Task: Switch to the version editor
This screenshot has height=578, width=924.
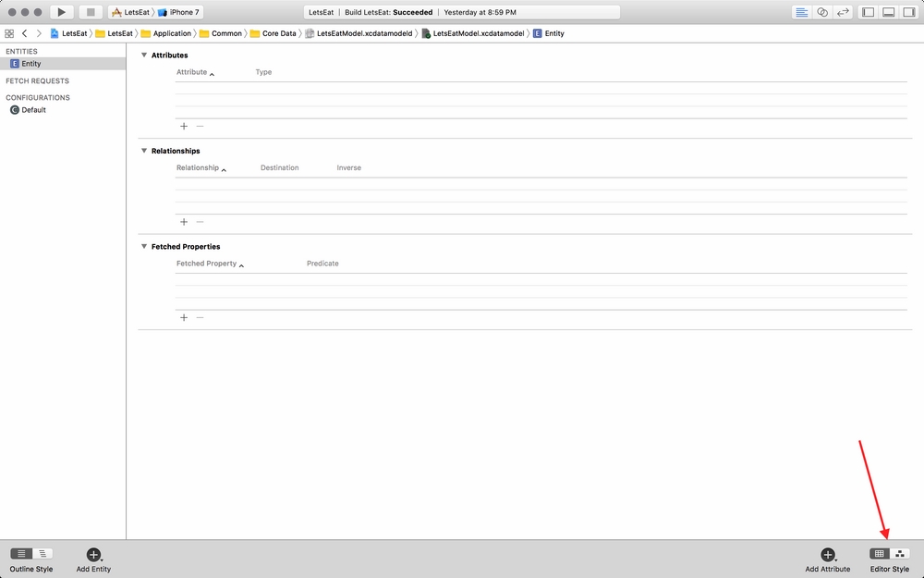Action: 843,12
